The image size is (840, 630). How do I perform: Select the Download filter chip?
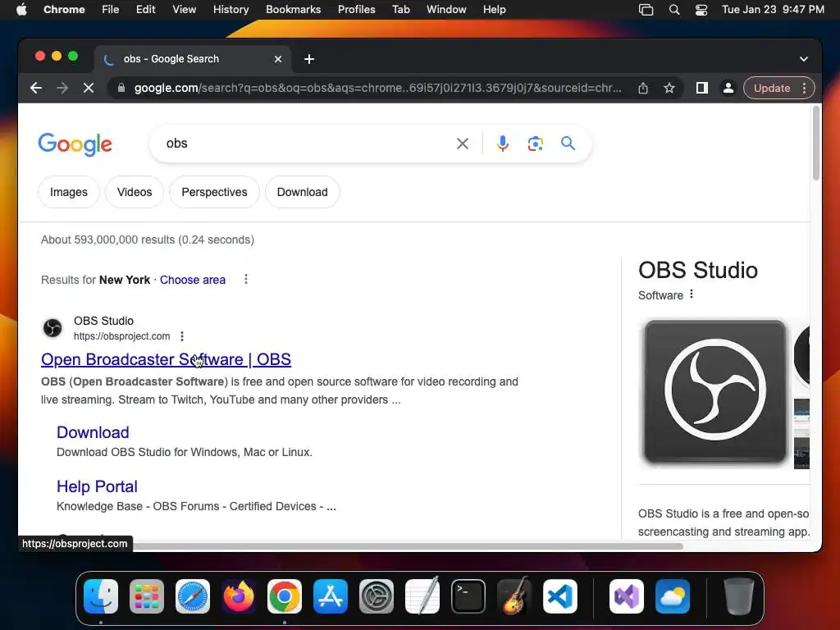tap(302, 192)
